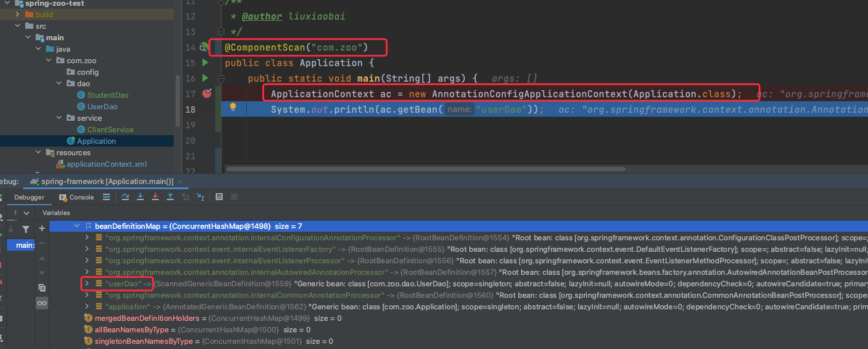Collapse the beanDefinitionMap variable

click(x=77, y=225)
